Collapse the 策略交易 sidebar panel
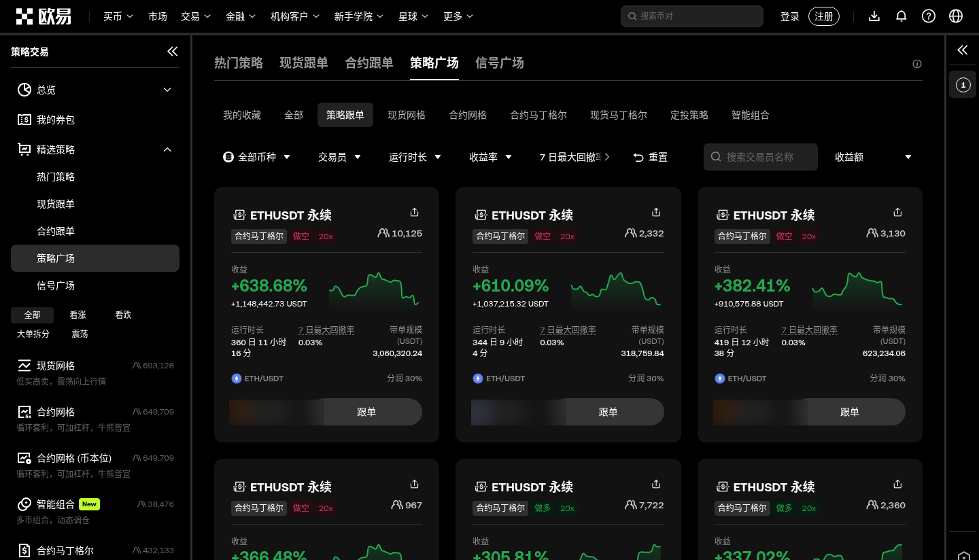This screenshot has height=560, width=979. [x=173, y=52]
